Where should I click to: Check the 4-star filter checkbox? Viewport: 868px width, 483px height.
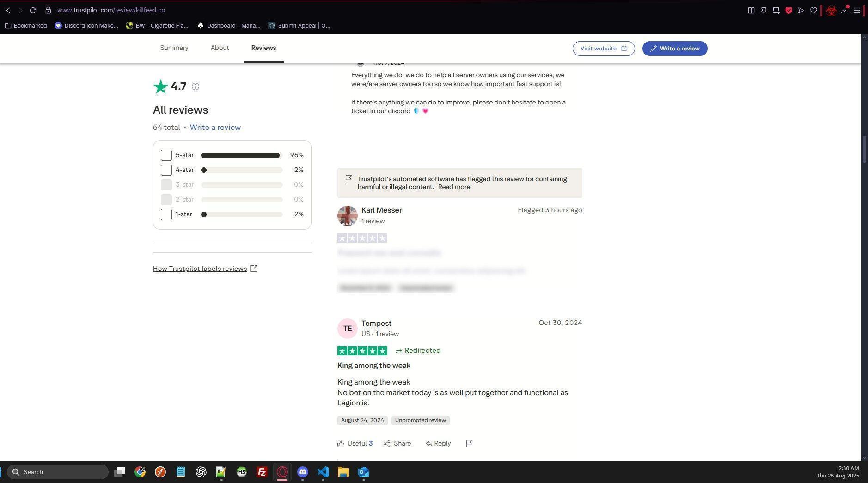coord(166,170)
